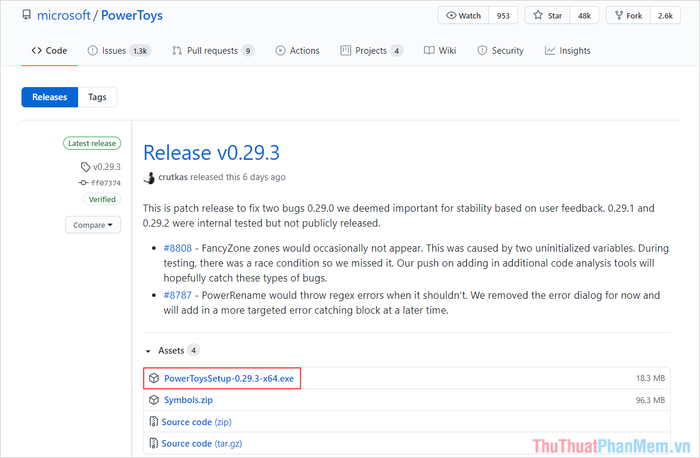Click the package icon beside PowerToysSetup exe

point(154,378)
